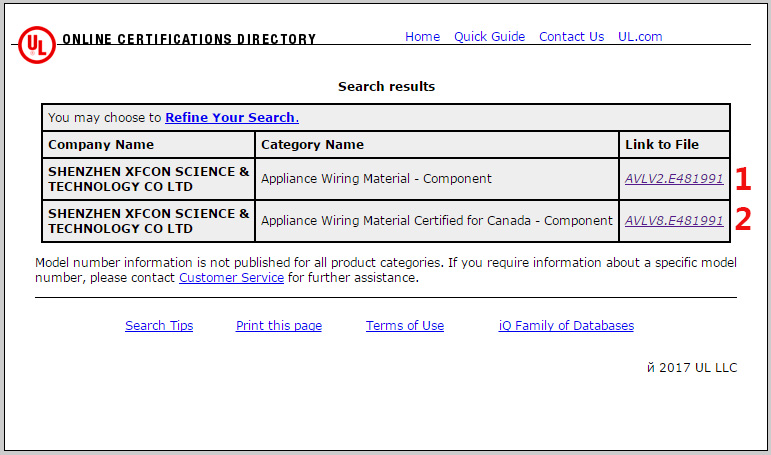
Task: Visit the UL.com link
Action: tap(640, 37)
